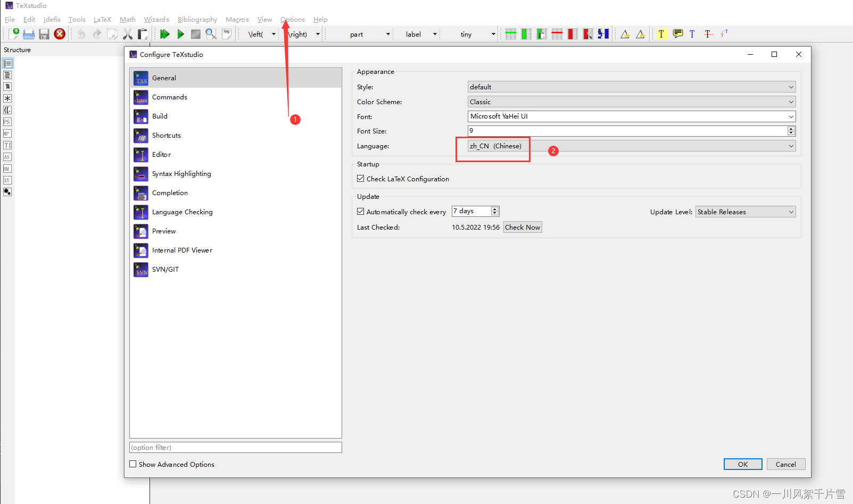
Task: Select the Completion settings category
Action: pyautogui.click(x=236, y=193)
